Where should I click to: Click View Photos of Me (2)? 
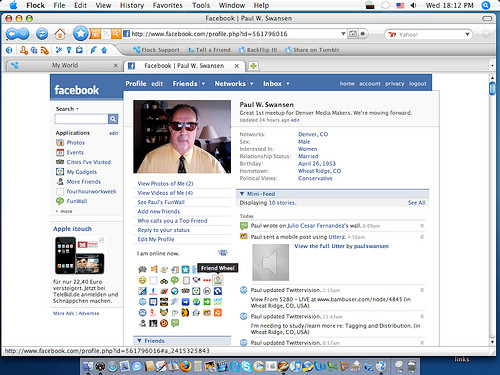[x=165, y=183]
